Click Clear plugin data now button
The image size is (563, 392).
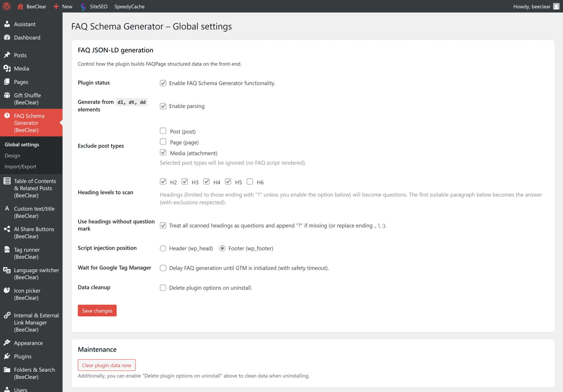pyautogui.click(x=106, y=365)
